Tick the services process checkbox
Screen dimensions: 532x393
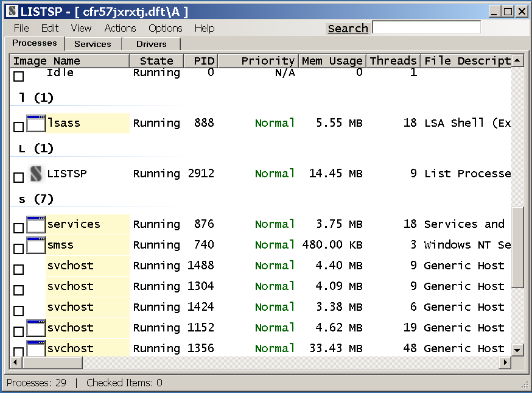19,228
